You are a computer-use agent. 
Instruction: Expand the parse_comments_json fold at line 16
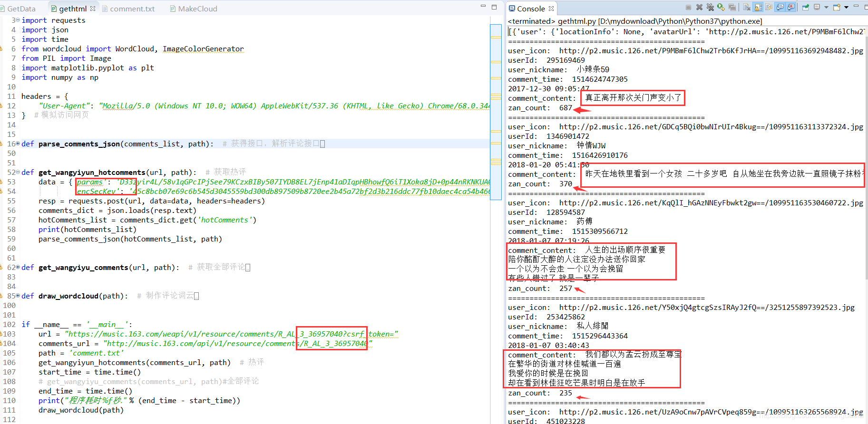[x=18, y=144]
